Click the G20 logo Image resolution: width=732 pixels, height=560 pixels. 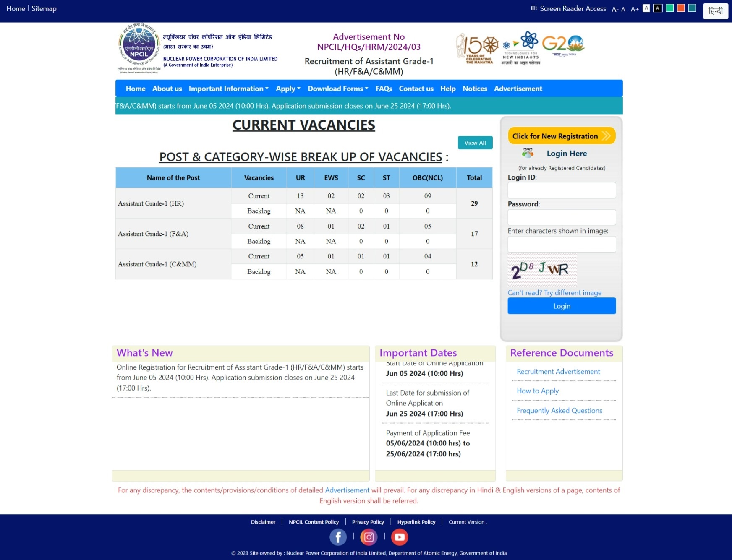pyautogui.click(x=563, y=45)
